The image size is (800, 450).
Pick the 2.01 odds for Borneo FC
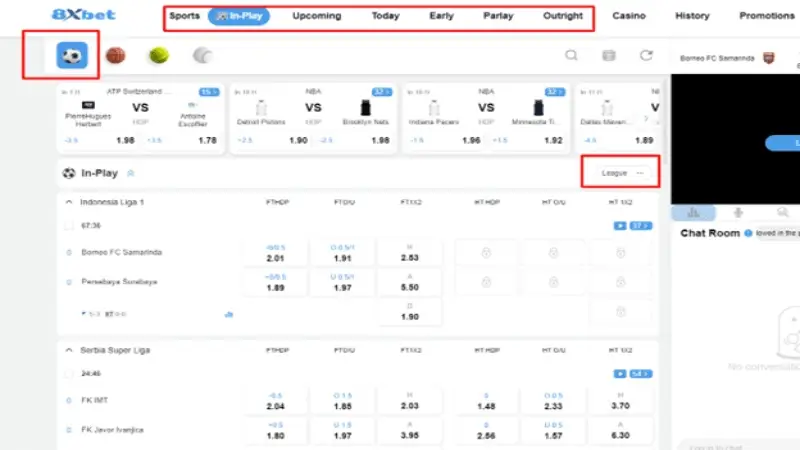[276, 253]
